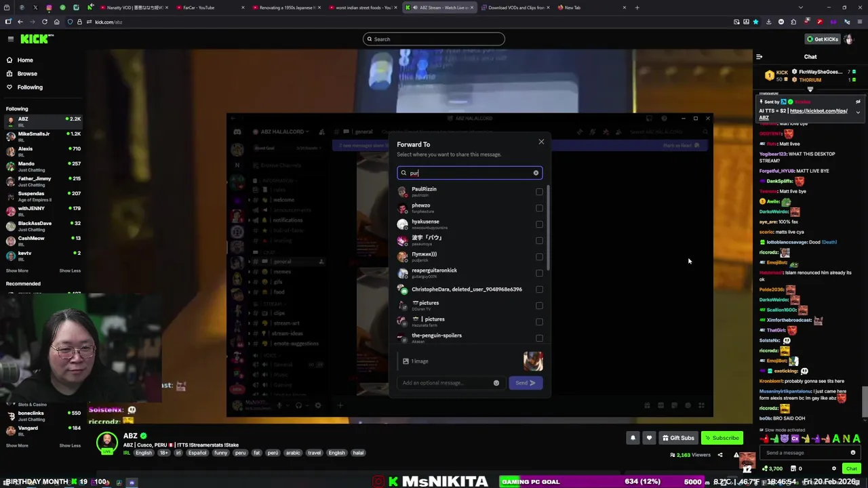Subscribe to the ABZ channel
This screenshot has height=488, width=868.
[721, 438]
